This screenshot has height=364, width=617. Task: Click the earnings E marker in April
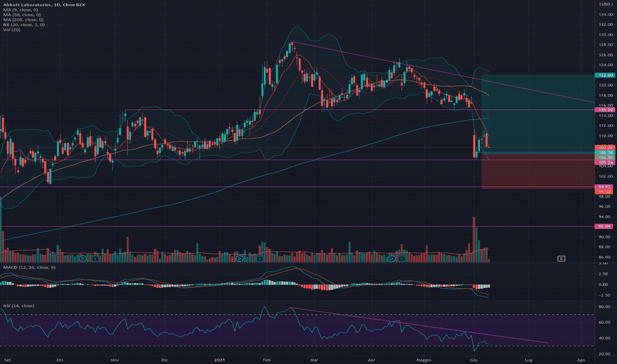point(402,259)
